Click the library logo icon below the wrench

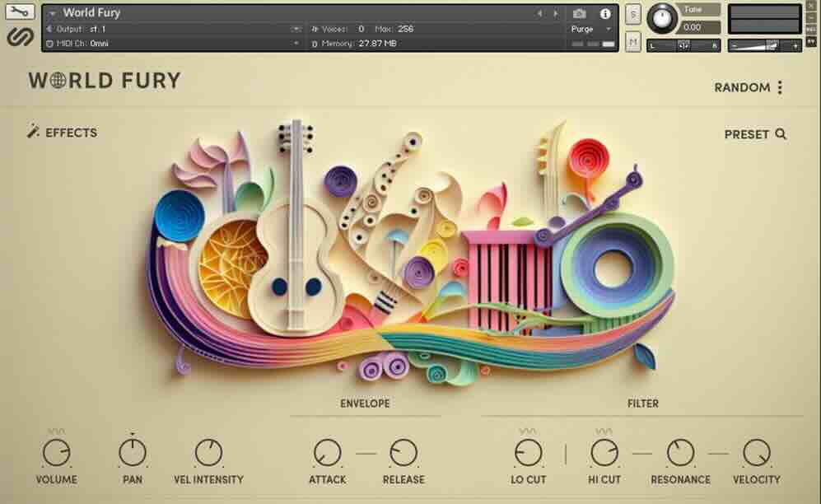21,36
